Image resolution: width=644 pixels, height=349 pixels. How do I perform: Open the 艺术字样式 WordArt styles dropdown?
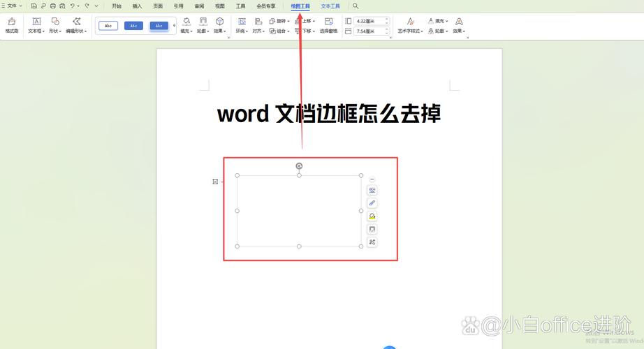click(x=410, y=25)
